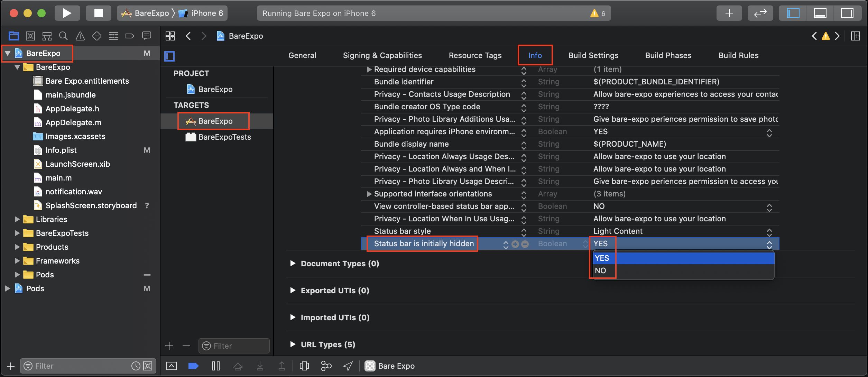Image resolution: width=868 pixels, height=377 pixels.
Task: Click the Debug View Hierarchy icon
Action: tap(304, 366)
